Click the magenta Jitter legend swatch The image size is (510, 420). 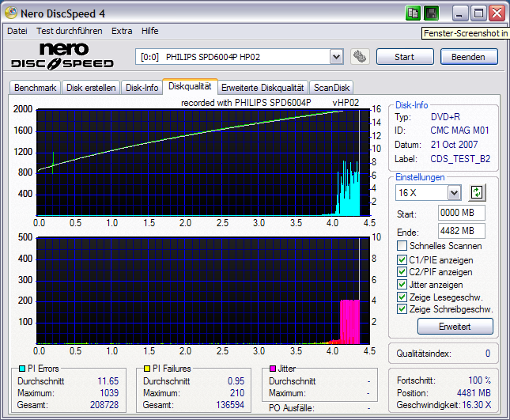click(273, 369)
